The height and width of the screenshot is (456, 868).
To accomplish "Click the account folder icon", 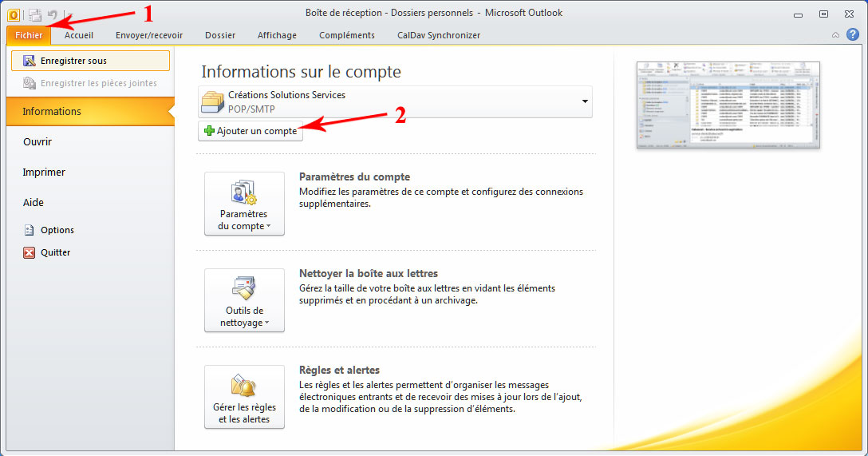I will pos(212,102).
